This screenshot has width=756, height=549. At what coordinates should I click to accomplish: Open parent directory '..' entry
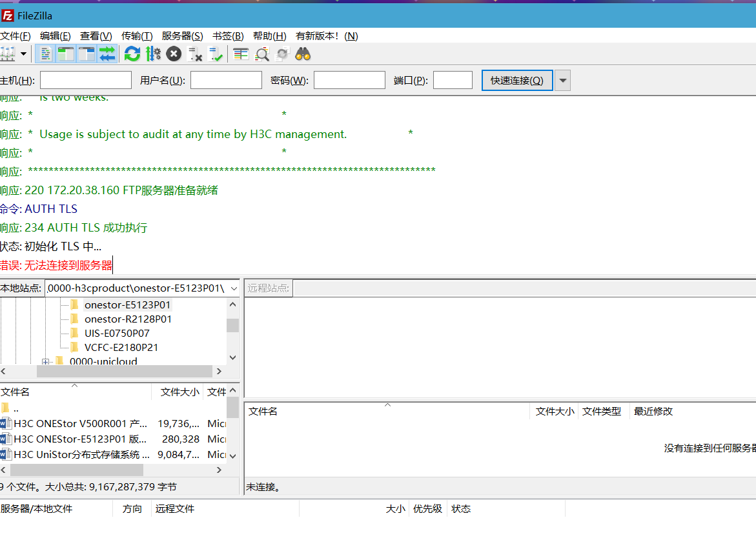click(16, 408)
